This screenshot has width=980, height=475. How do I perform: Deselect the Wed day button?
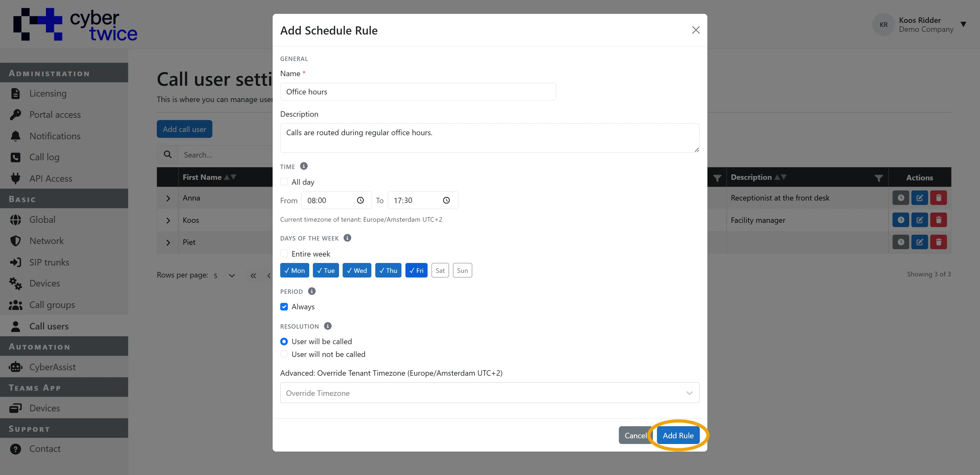(x=356, y=270)
